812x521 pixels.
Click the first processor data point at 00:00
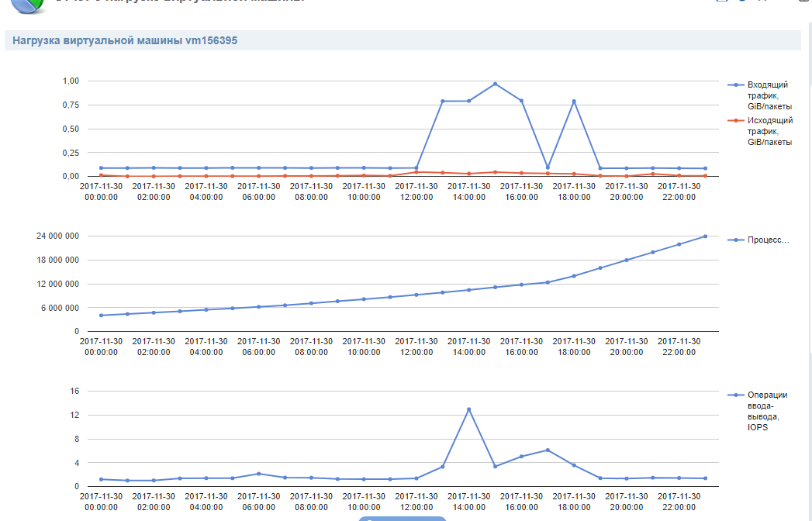point(101,316)
